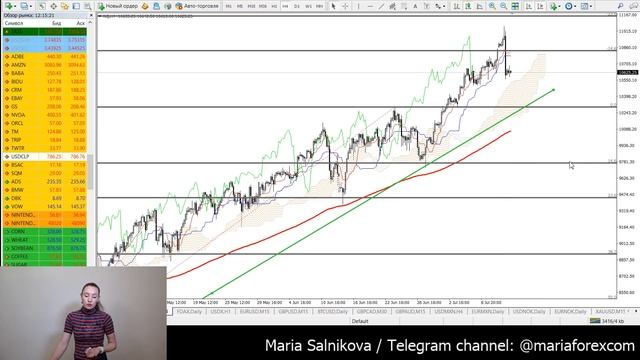This screenshot has width=640, height=360.
Task: Toggle the Terminal panel
Action: click(76, 6)
